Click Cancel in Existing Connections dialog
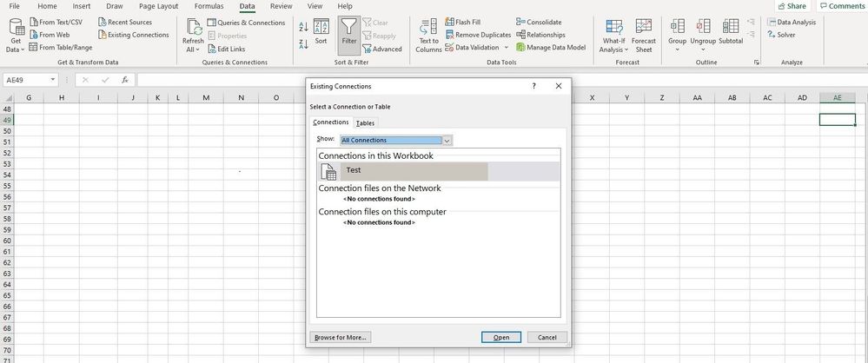The height and width of the screenshot is (363, 868). coord(547,338)
